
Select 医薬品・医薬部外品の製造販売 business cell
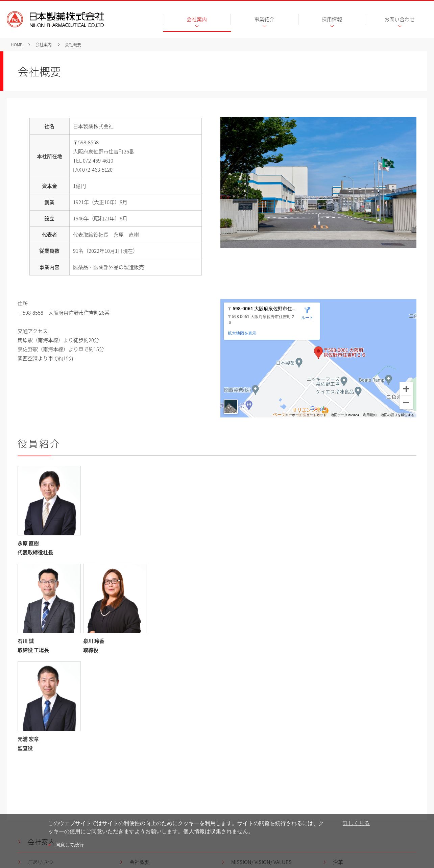pos(136,267)
